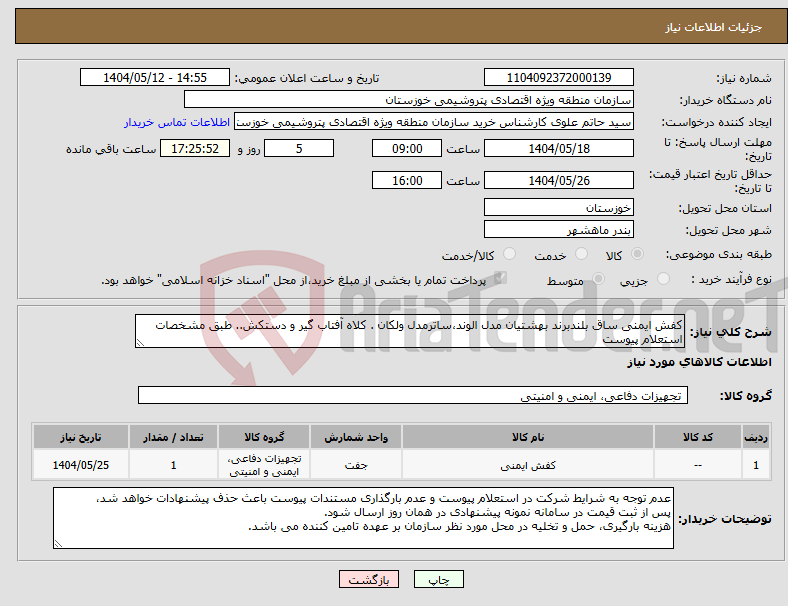Select the کالا radio button
Viewport: 788px width, 606px height.
pos(637,254)
